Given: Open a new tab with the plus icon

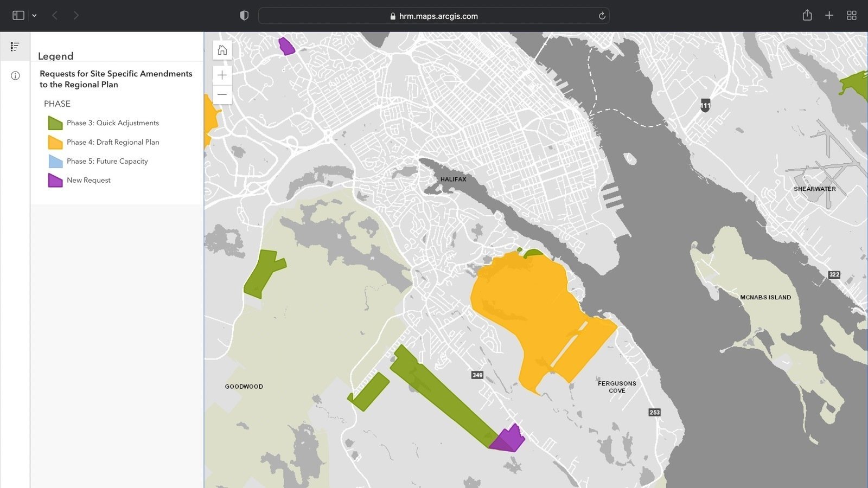Looking at the screenshot, I should 829,15.
